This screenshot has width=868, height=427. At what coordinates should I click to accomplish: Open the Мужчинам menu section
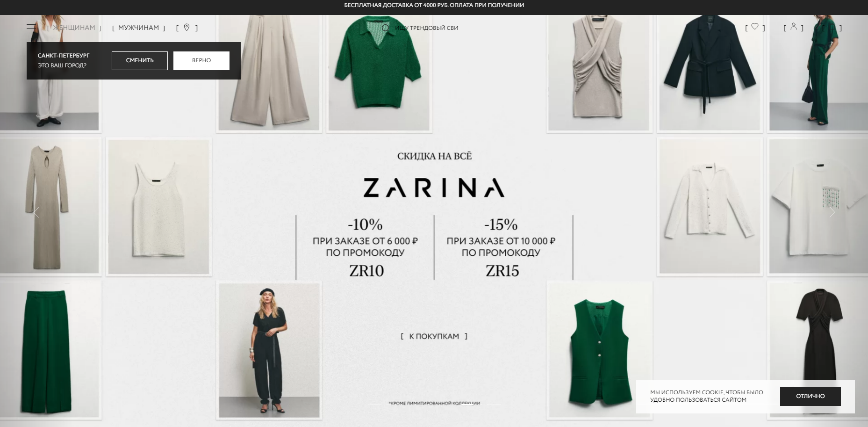(139, 28)
